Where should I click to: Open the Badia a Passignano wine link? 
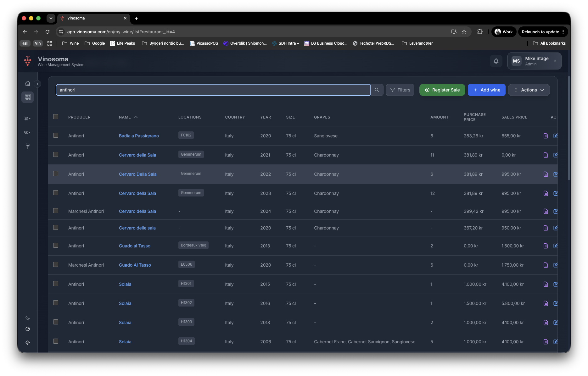(x=139, y=136)
